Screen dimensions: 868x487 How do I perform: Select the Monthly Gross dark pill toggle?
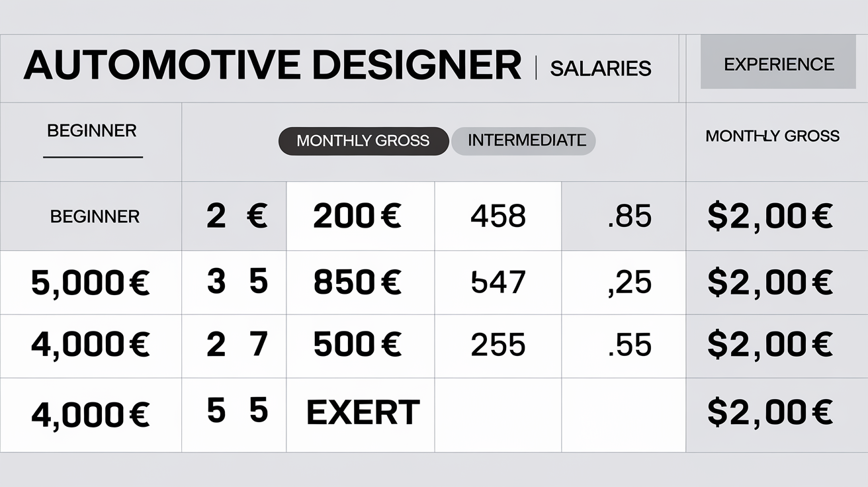coord(363,141)
